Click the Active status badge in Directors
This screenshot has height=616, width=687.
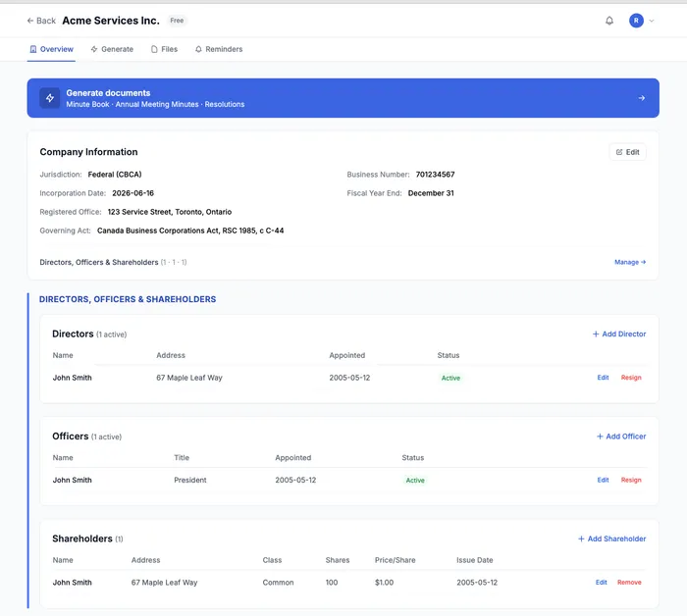point(450,378)
